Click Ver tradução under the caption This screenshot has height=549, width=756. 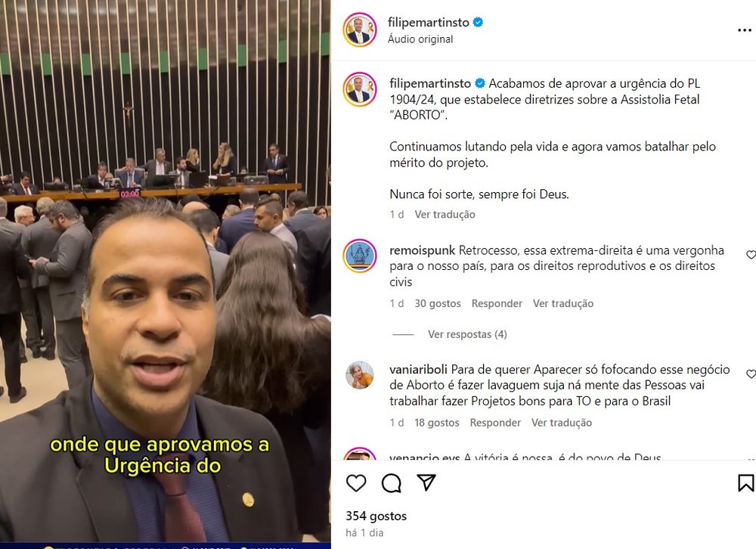coord(445,215)
